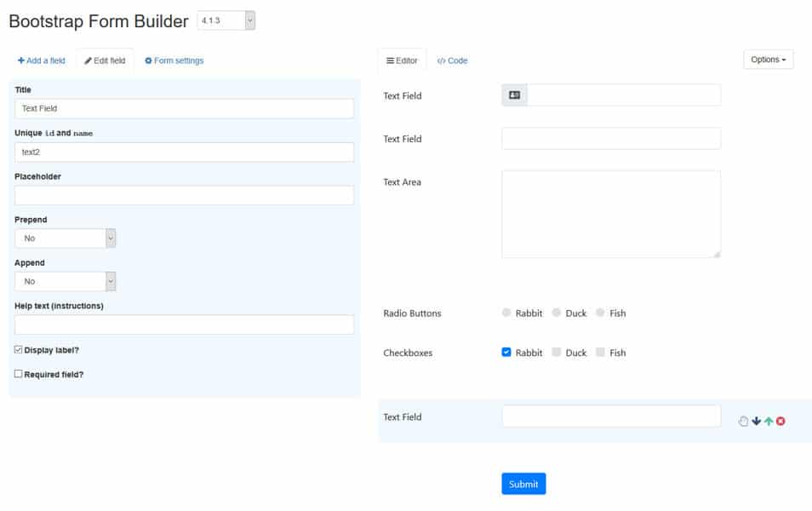Open the Append dropdown
Screen dimensions: 812x511
pos(66,281)
